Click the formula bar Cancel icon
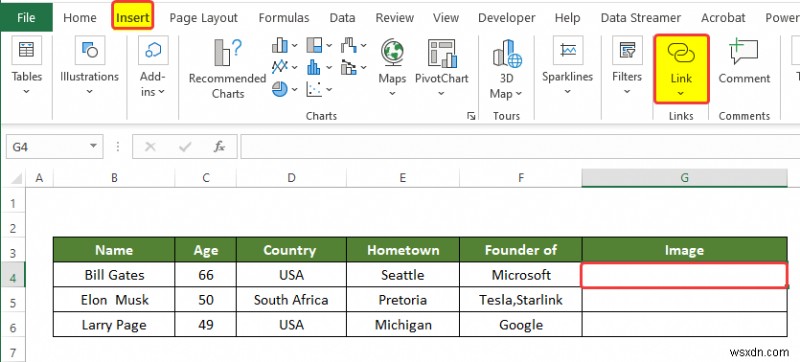The image size is (800, 362). [x=150, y=147]
